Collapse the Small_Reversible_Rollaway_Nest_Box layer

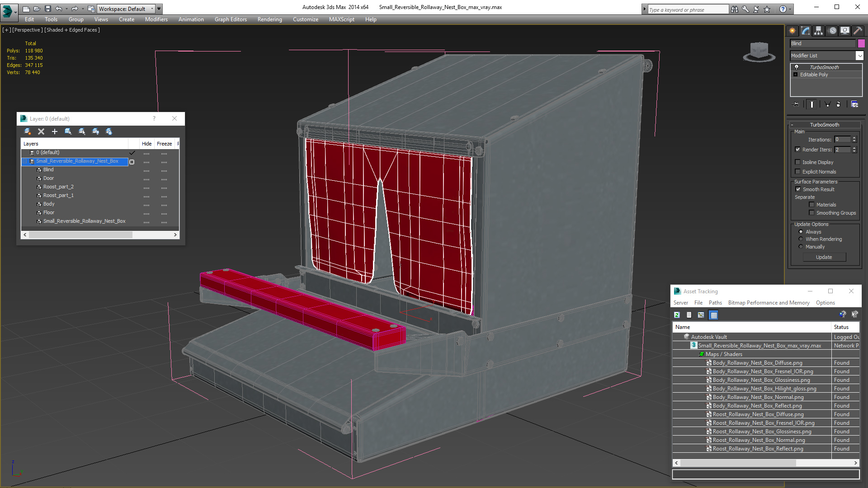click(25, 161)
